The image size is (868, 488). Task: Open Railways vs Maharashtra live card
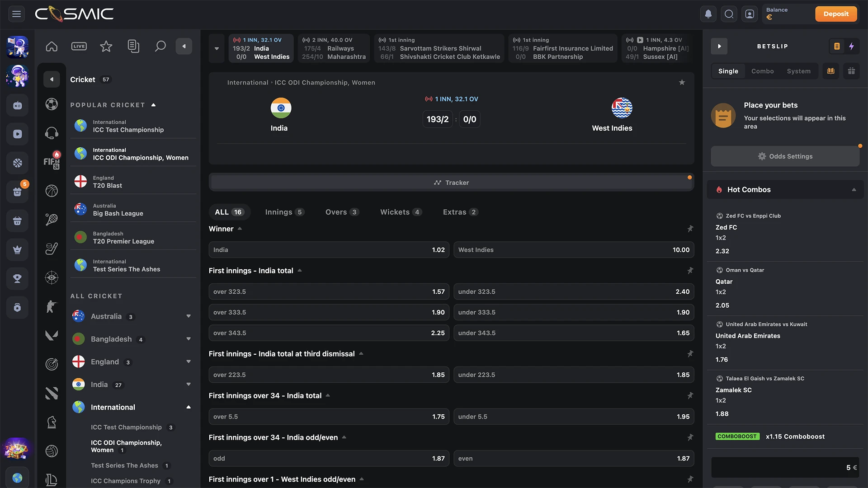click(334, 48)
